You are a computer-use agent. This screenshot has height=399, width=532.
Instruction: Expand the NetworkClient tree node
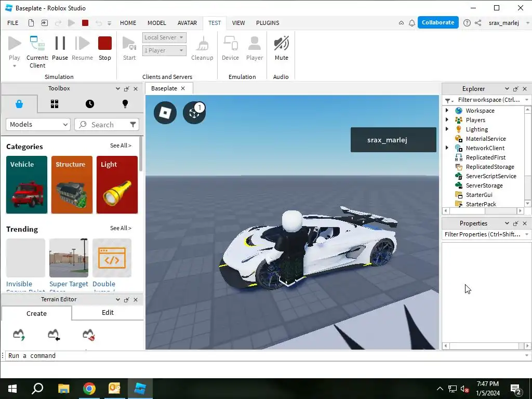click(x=447, y=148)
